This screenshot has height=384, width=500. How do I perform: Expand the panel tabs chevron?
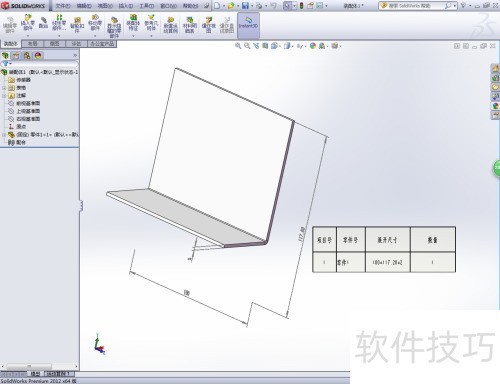[x=75, y=55]
